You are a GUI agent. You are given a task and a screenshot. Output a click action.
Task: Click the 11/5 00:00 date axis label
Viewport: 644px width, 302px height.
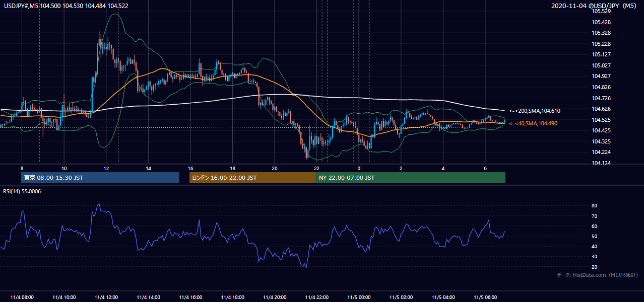click(x=359, y=297)
